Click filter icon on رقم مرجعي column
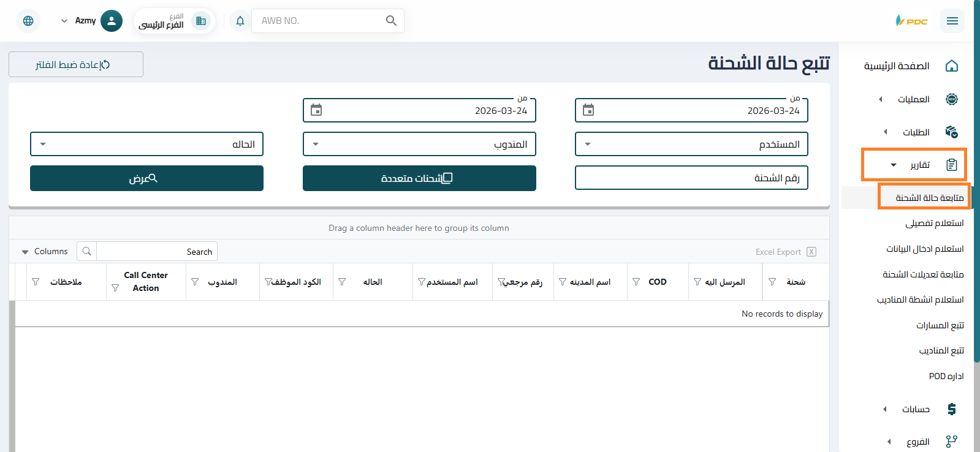This screenshot has width=980, height=452. 501,282
